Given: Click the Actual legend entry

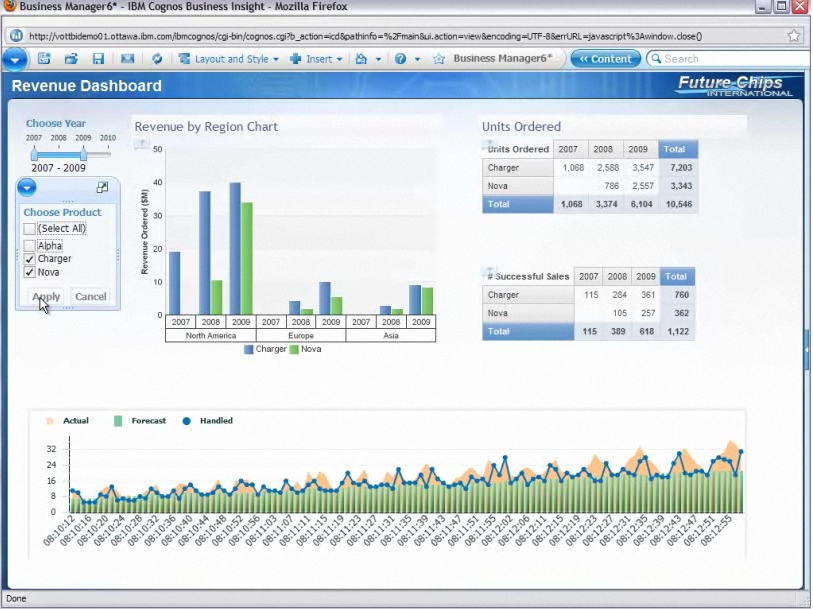Looking at the screenshot, I should point(67,421).
